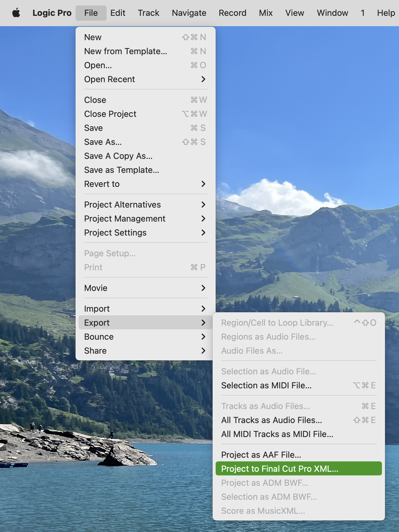Expand the Open Recent submenu
Image resolution: width=399 pixels, height=532 pixels.
[x=146, y=79]
